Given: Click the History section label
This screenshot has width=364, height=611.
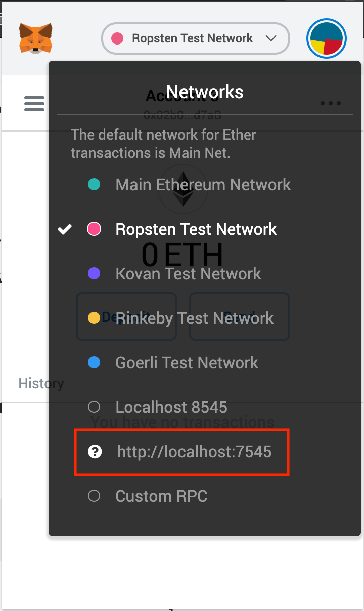Looking at the screenshot, I should [x=41, y=383].
